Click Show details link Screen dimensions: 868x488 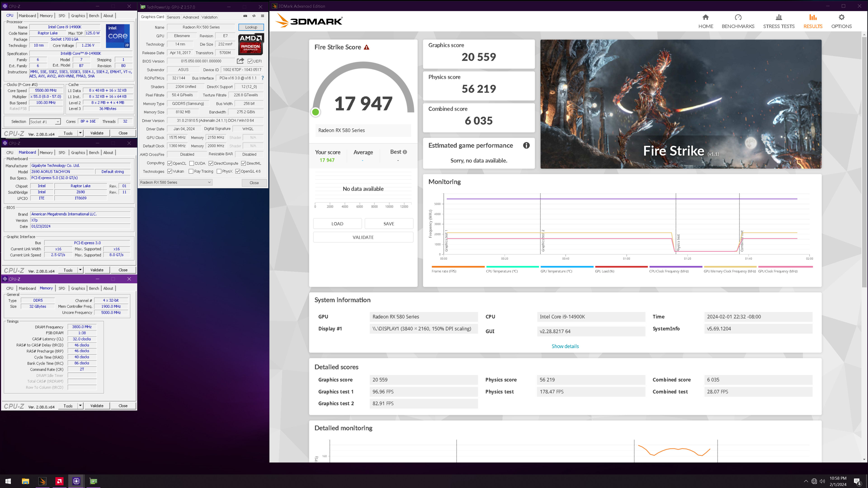565,346
